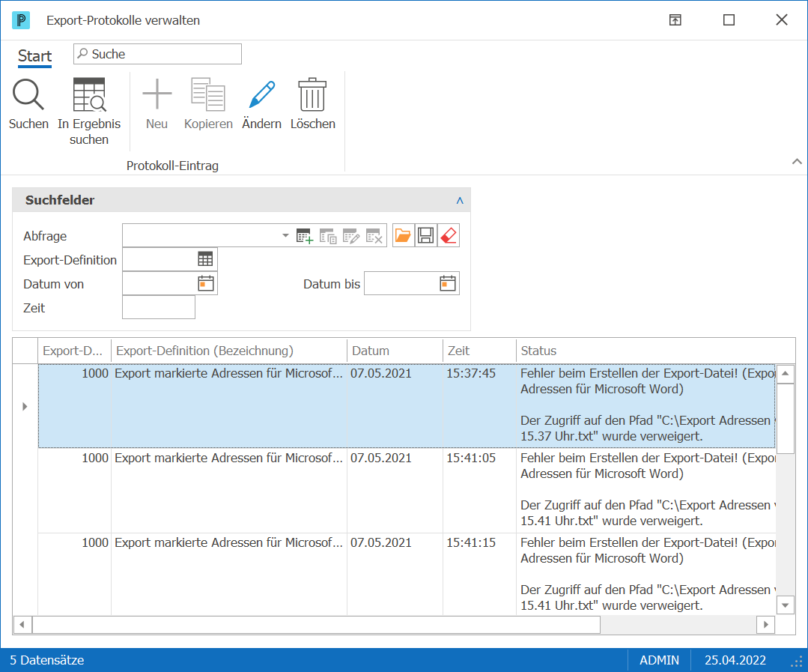The image size is (808, 672).
Task: Select the log entry at 15:41:05
Action: (x=407, y=490)
